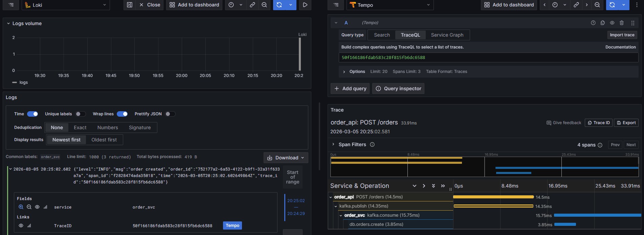Click the Tempo link button for TraceID
Viewport: 644px width, 235px height.
click(232, 226)
